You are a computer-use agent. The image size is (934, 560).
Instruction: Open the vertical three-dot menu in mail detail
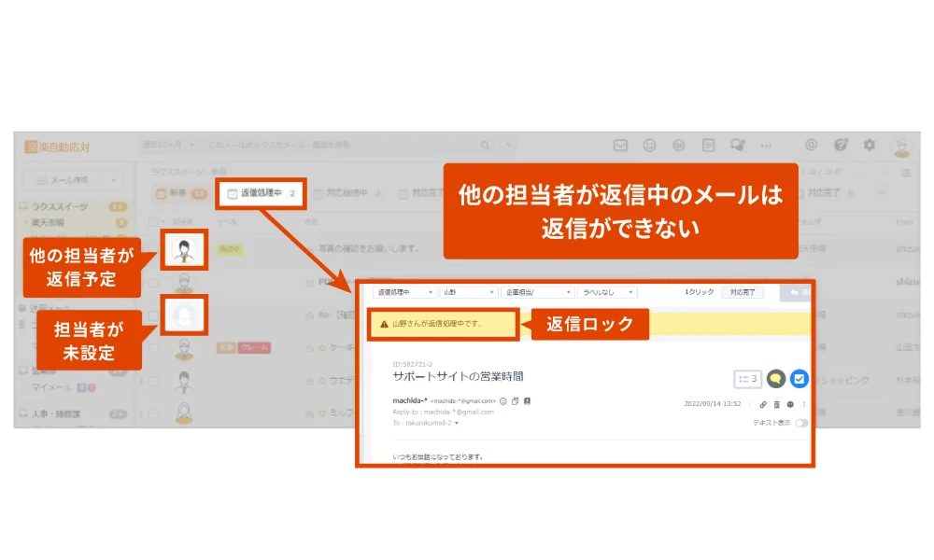(x=804, y=404)
